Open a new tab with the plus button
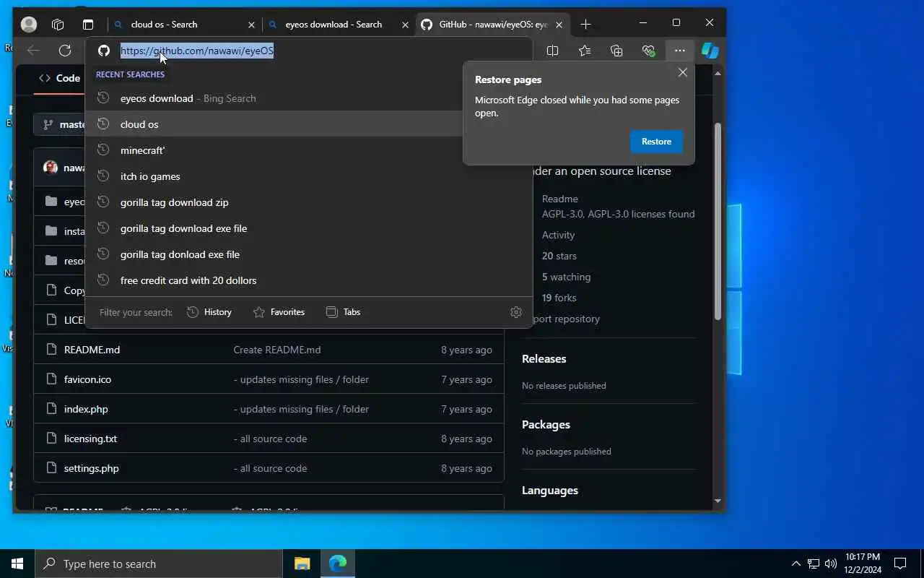 [x=585, y=25]
